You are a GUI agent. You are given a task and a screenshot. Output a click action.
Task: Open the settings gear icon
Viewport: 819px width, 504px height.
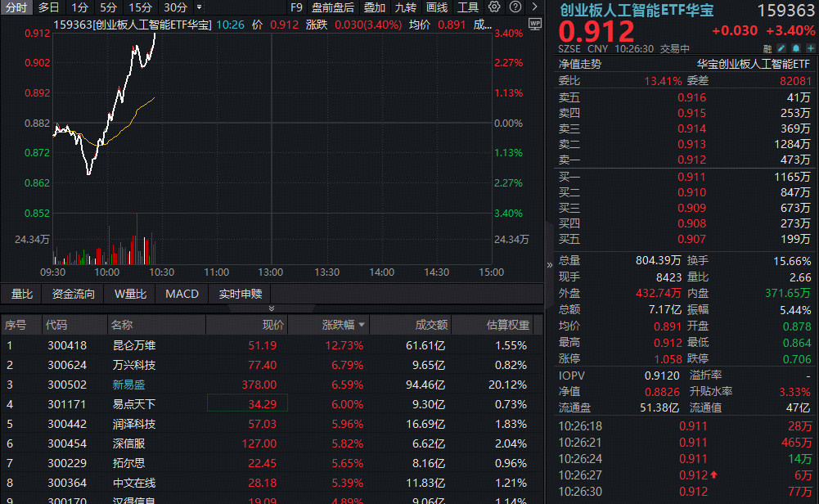494,7
